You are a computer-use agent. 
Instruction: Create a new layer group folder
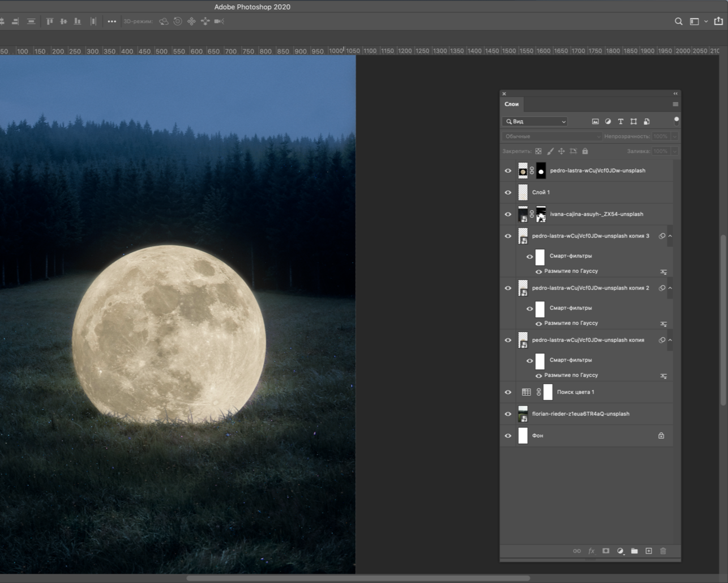tap(635, 551)
